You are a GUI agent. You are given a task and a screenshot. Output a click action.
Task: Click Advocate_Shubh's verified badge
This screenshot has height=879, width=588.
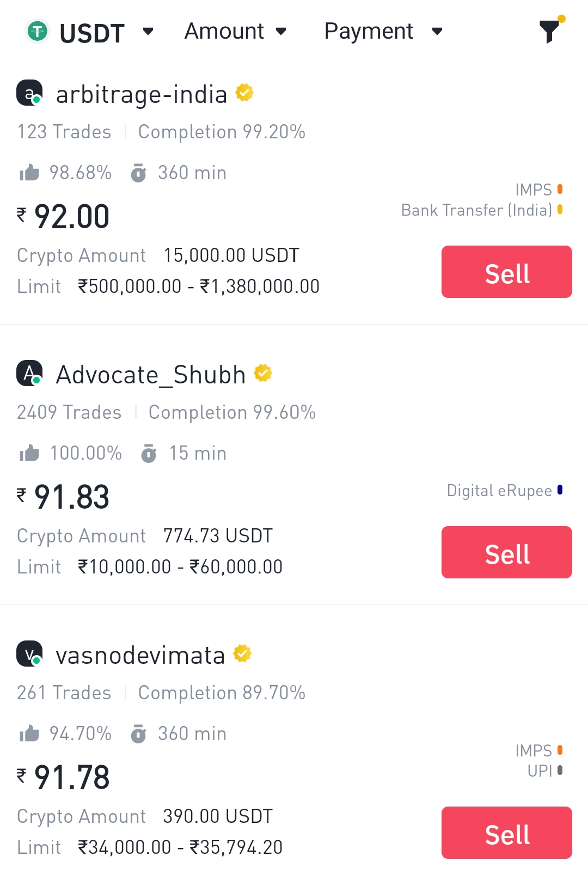[x=263, y=373]
